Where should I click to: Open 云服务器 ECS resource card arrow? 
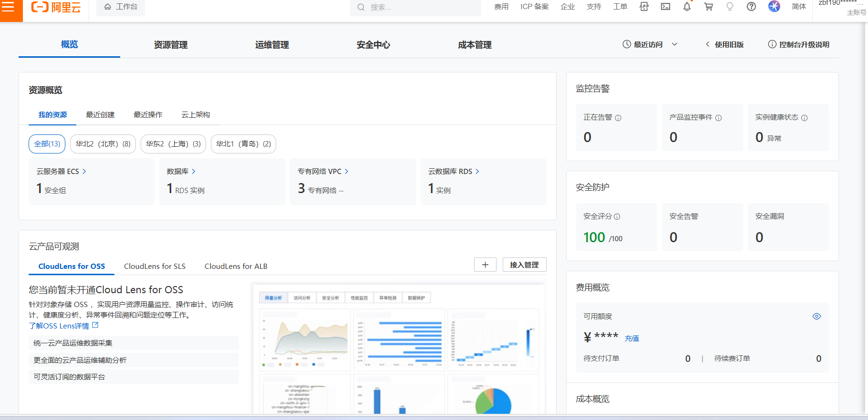click(84, 171)
